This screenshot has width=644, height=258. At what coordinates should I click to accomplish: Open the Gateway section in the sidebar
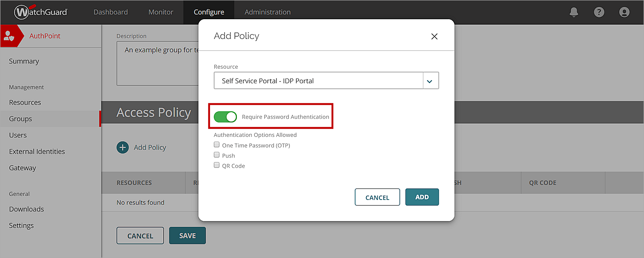[22, 168]
